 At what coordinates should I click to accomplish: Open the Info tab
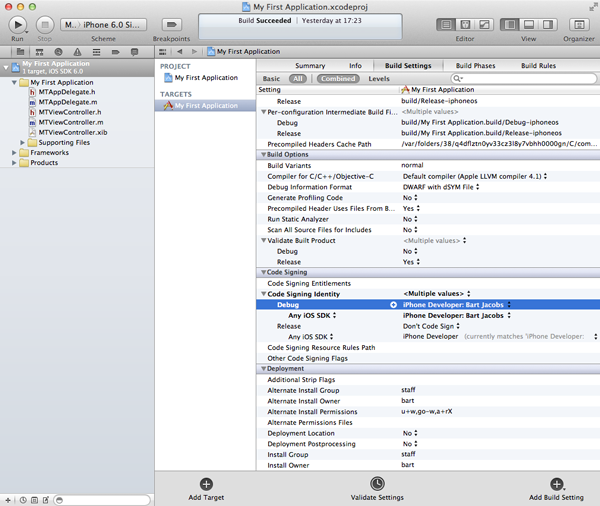(355, 66)
